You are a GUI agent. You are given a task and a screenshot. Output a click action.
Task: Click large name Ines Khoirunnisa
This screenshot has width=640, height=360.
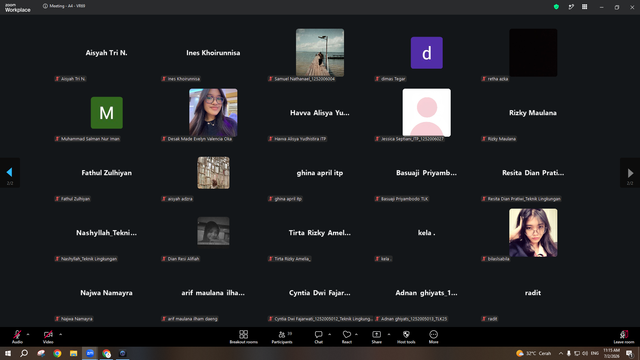tap(213, 53)
